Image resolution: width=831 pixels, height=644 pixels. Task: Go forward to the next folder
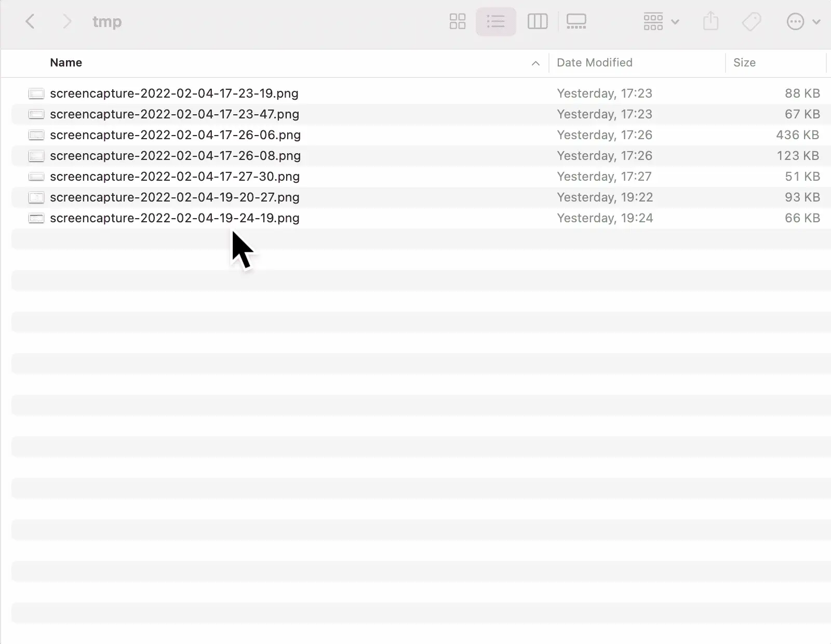tap(66, 22)
